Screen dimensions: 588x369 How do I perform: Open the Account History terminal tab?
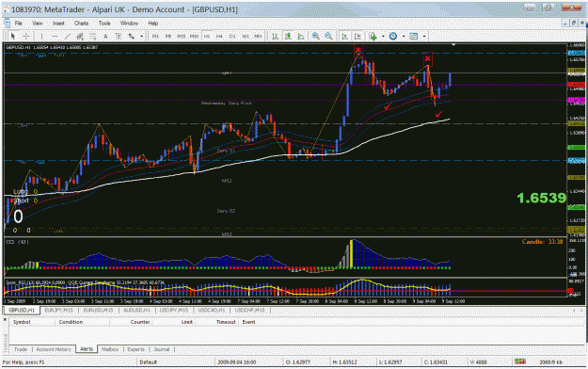[54, 349]
